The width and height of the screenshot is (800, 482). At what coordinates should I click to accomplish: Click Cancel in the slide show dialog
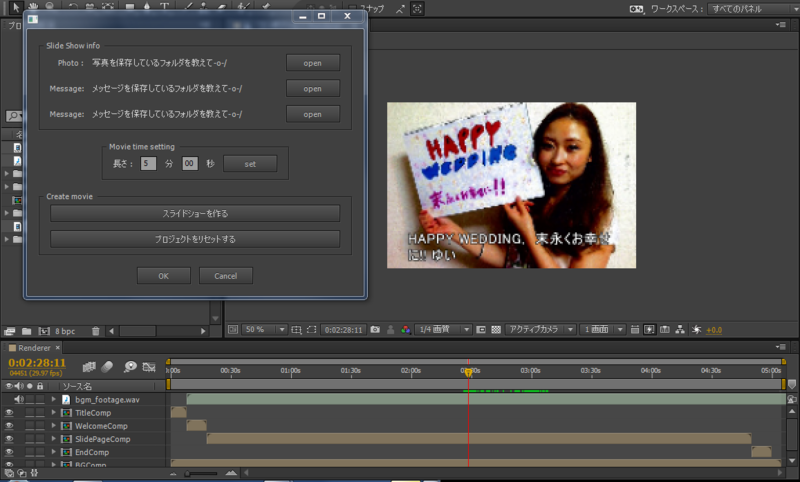point(226,276)
